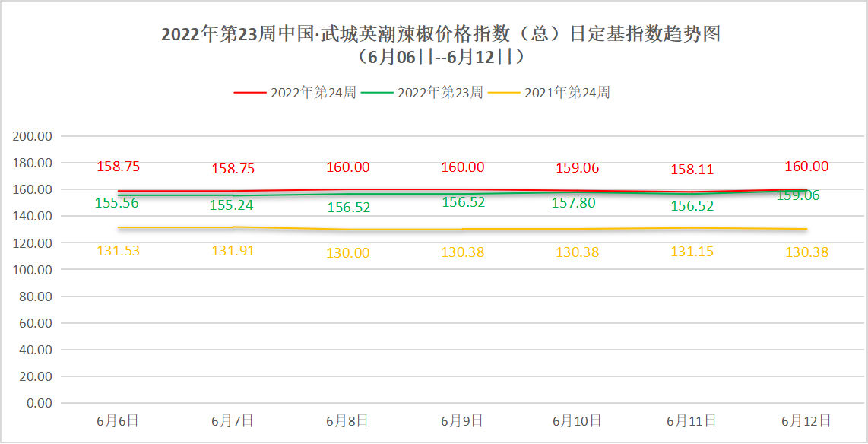This screenshot has width=868, height=444.
Task: Click the yellow data label 131.53
Action: 119,250
